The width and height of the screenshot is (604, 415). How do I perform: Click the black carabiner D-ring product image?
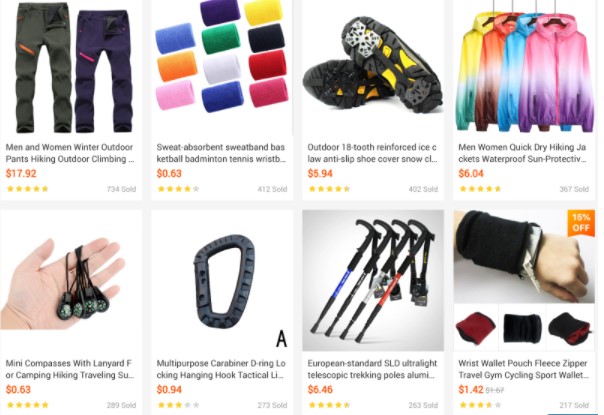pyautogui.click(x=222, y=281)
